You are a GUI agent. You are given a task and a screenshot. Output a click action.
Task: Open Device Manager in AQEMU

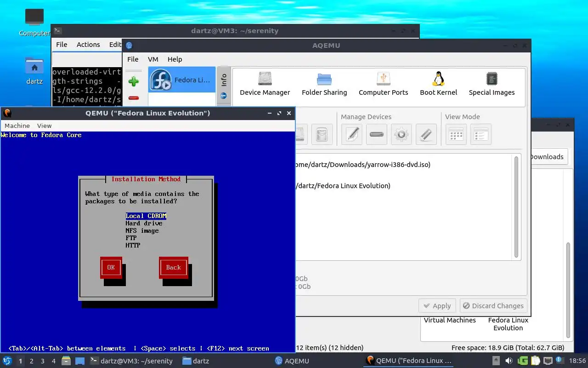point(265,84)
